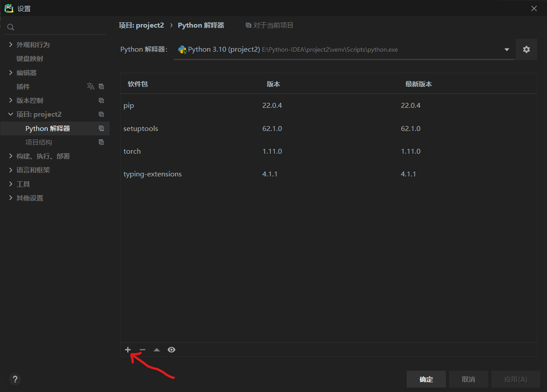Open the Python interpreter dropdown
Viewport: 547px width, 392px height.
pos(344,49)
